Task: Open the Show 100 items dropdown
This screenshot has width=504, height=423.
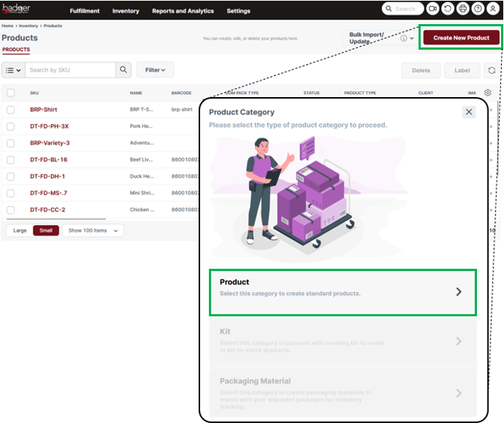Action: (x=93, y=230)
